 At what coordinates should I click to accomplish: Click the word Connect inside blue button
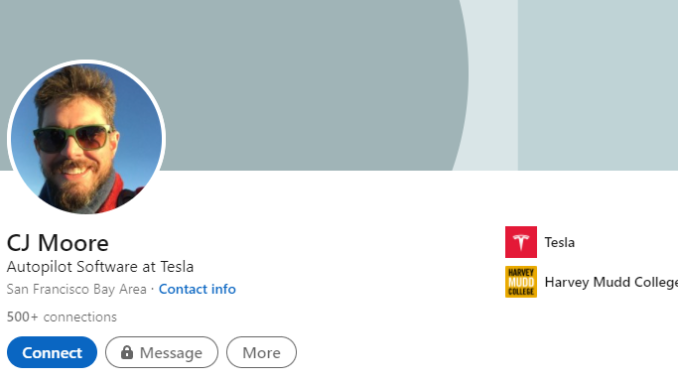tap(52, 353)
